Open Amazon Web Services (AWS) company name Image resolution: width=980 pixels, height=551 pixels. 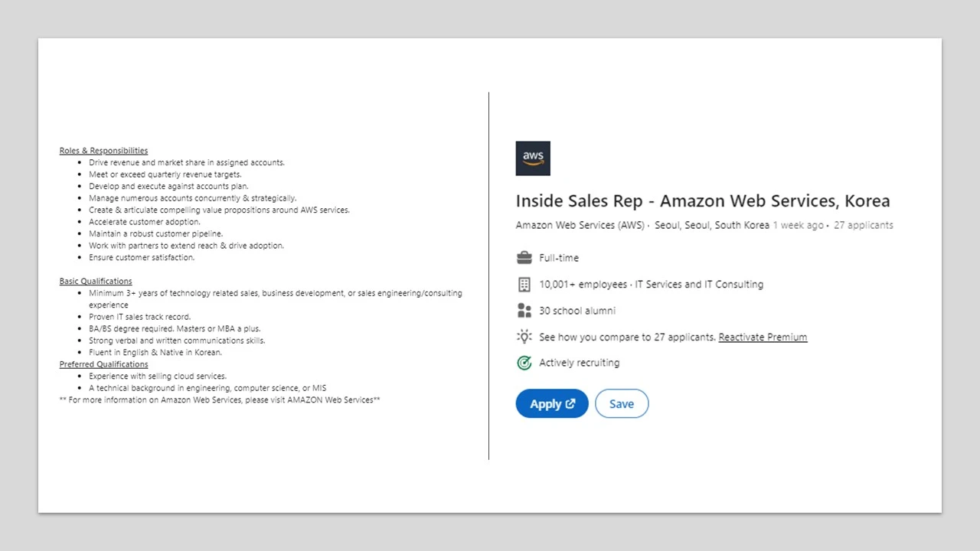pos(580,225)
